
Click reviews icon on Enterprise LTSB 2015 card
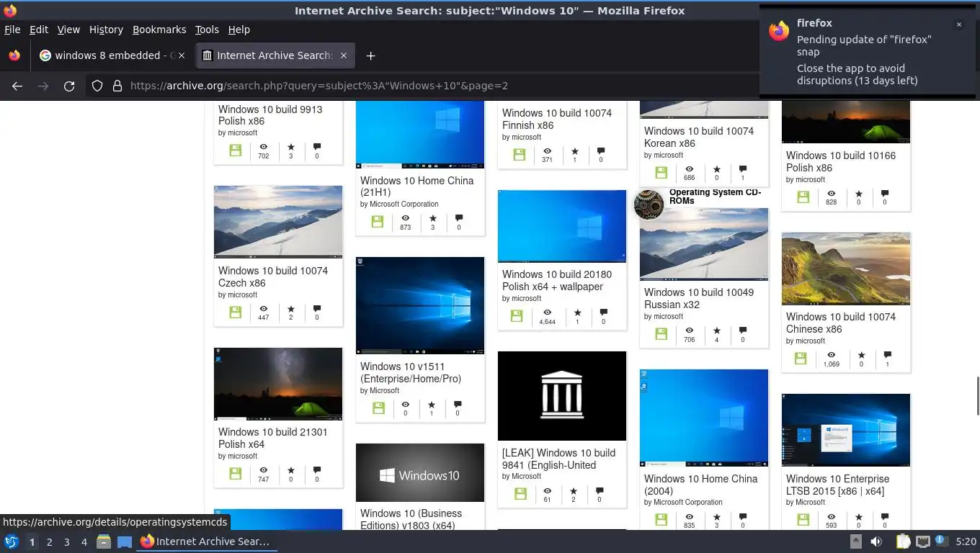coord(885,516)
